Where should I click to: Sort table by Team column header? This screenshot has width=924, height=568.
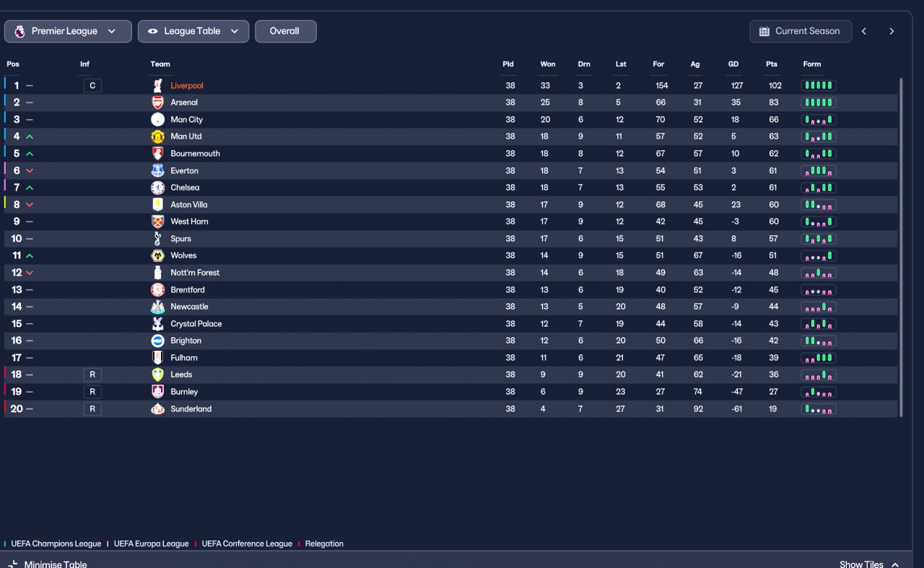click(160, 64)
